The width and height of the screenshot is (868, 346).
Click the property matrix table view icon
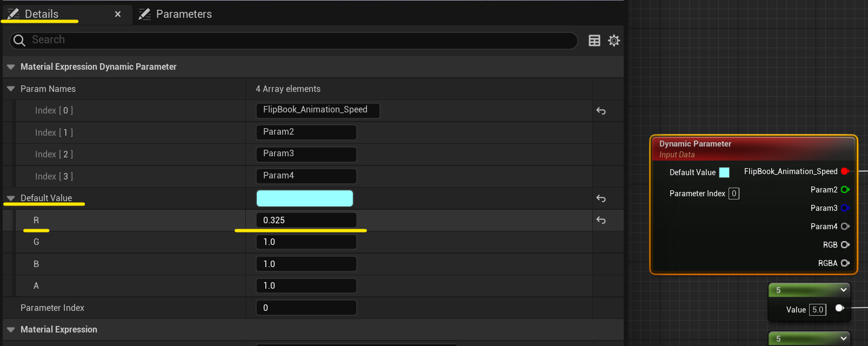594,41
